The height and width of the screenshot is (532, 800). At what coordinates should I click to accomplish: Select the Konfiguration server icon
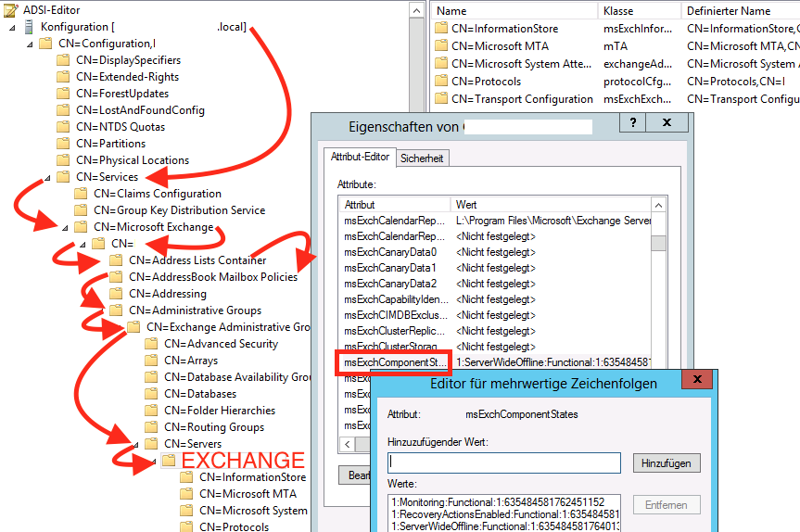pos(29,27)
